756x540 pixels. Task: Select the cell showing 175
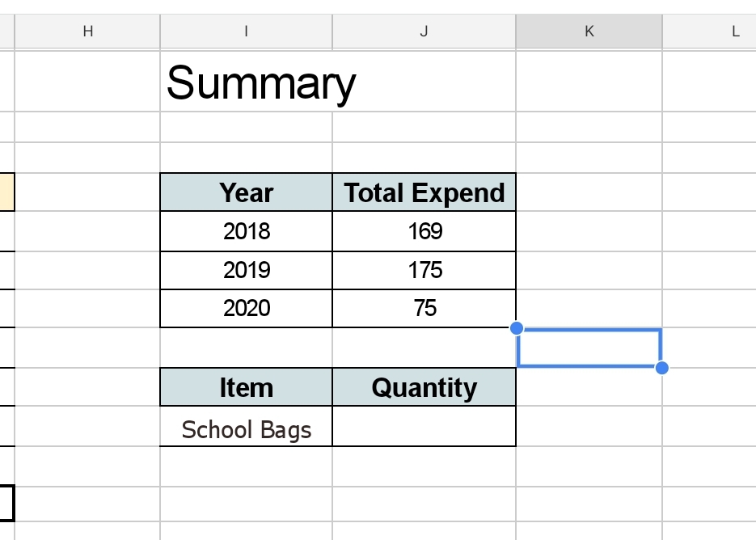[x=424, y=270]
